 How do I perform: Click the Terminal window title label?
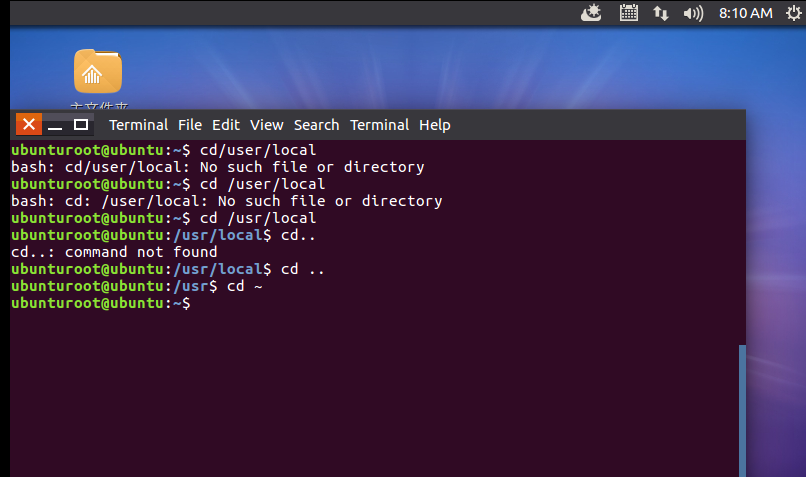(138, 125)
